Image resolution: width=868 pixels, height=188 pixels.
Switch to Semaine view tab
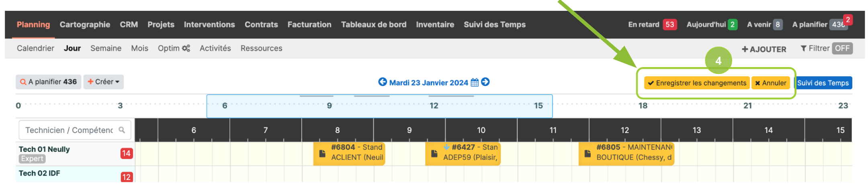[106, 48]
